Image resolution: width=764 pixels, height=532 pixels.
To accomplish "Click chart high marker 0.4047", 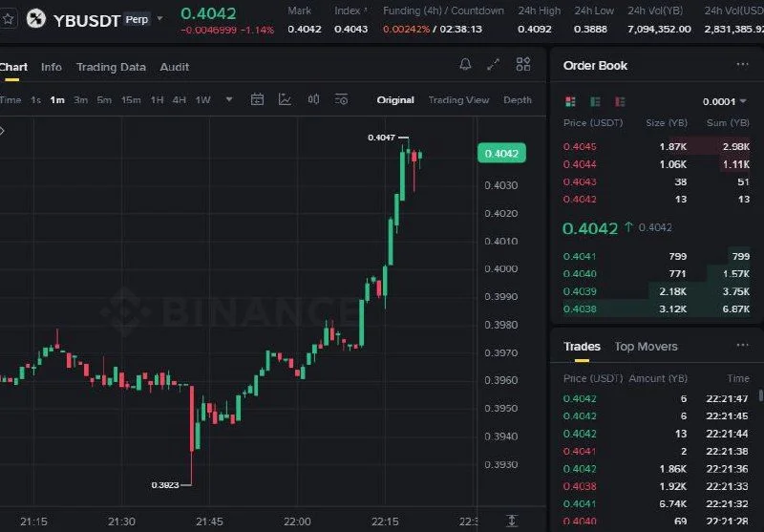I will tap(381, 138).
